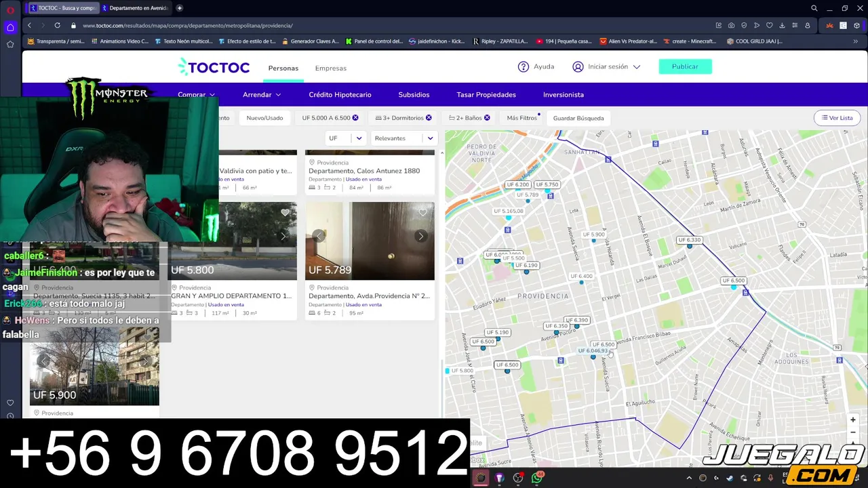Open browser downloads icon
This screenshot has width=868, height=488.
(x=782, y=25)
